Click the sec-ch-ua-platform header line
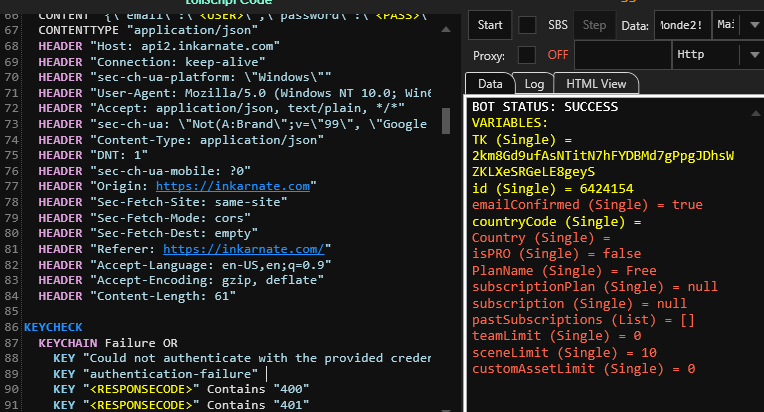Screen dimensions: 764x412 (185, 77)
